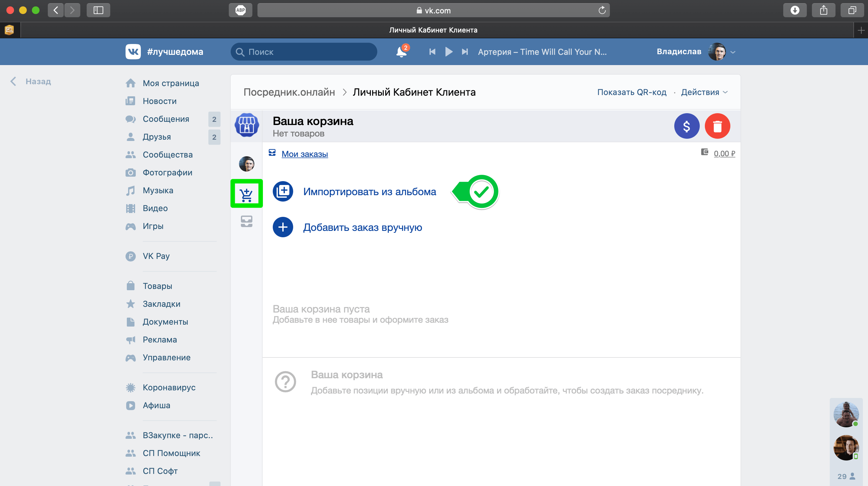Open VK Pay menu item
This screenshot has height=486, width=868.
point(156,256)
